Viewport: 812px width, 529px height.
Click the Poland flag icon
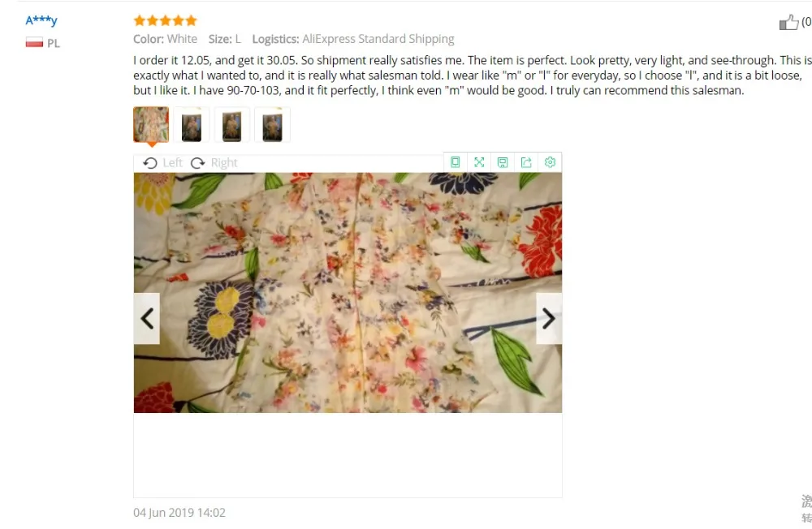click(34, 42)
